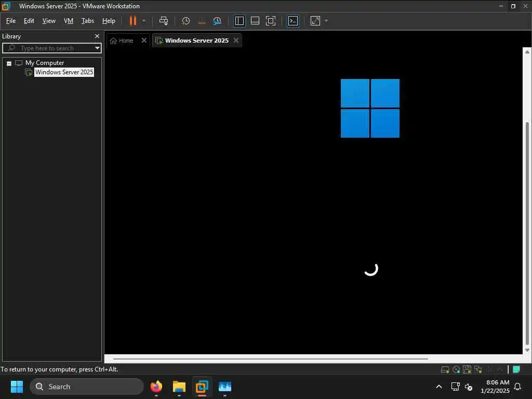Click the scroll up arrow of console
Image resolution: width=532 pixels, height=399 pixels.
pos(527,51)
